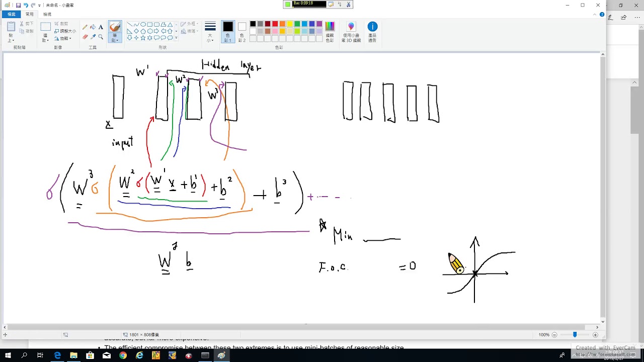
Task: Click the zoom out minus button
Action: click(x=554, y=334)
